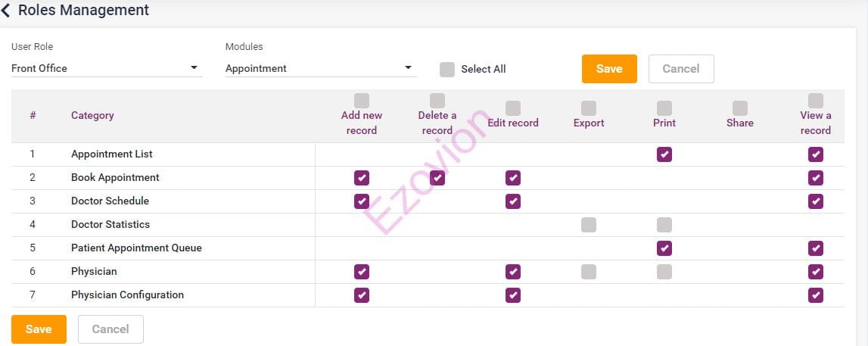
Task: Check Print permission for Physician
Action: coord(664,272)
